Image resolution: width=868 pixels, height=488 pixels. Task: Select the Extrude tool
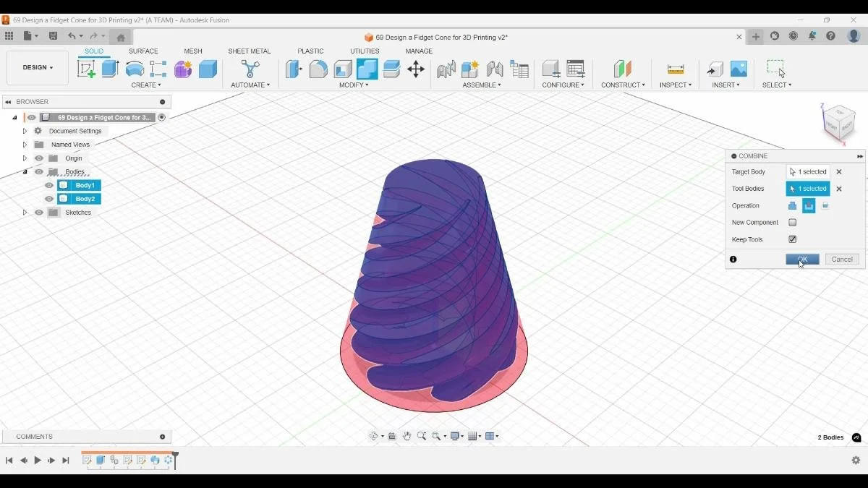[x=110, y=69]
